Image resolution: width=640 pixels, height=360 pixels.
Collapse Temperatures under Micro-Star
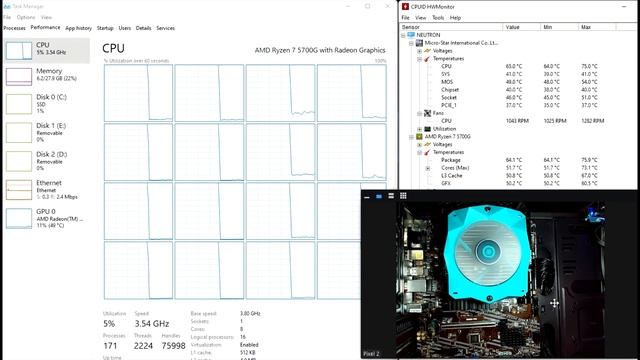point(420,59)
